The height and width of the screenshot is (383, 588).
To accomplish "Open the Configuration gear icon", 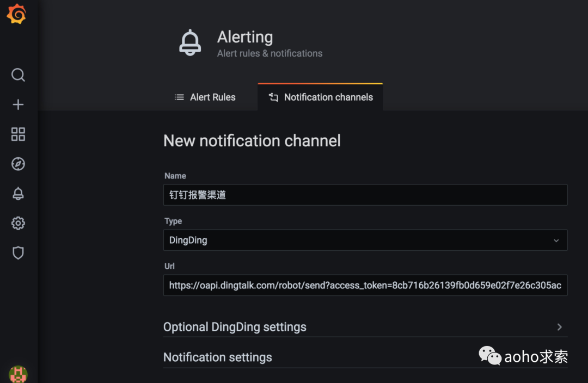I will coord(18,223).
